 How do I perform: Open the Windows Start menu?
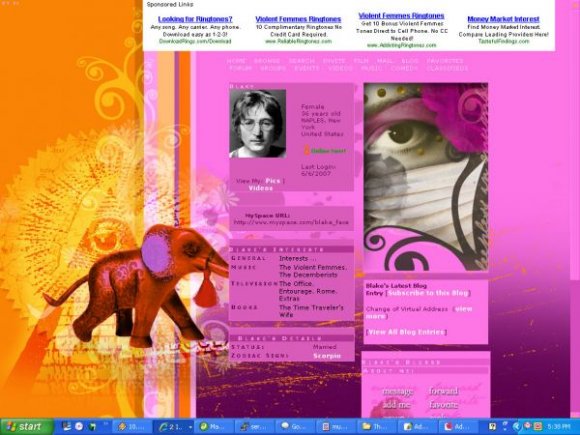tap(27, 427)
